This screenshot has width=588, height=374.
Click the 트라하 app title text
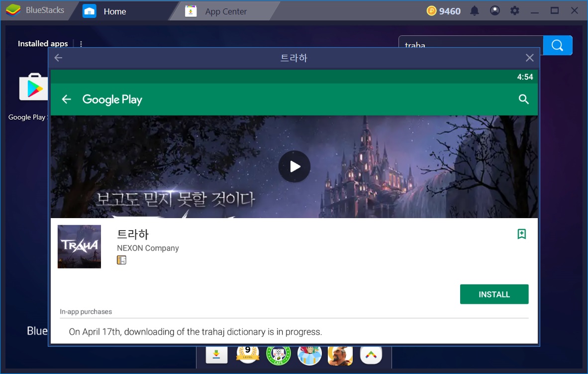click(133, 235)
